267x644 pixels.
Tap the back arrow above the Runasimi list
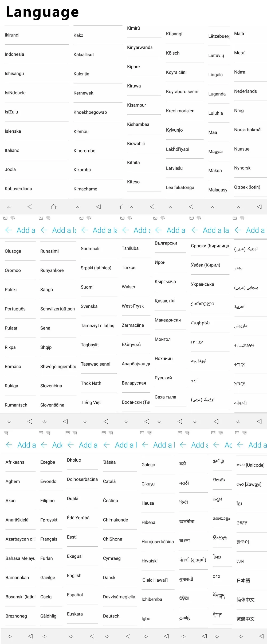44,230
